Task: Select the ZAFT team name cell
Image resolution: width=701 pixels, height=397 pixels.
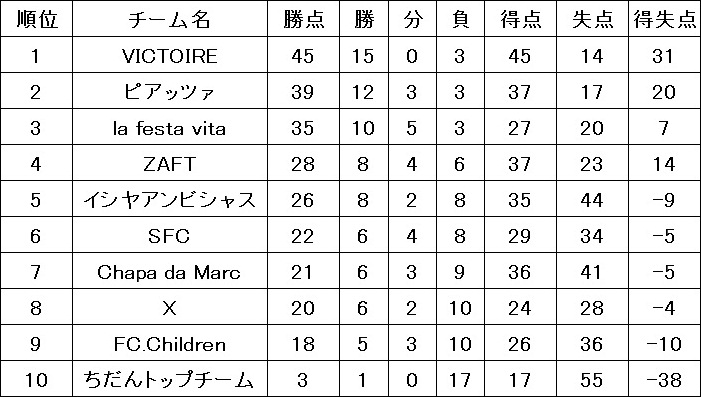Action: pyautogui.click(x=170, y=163)
